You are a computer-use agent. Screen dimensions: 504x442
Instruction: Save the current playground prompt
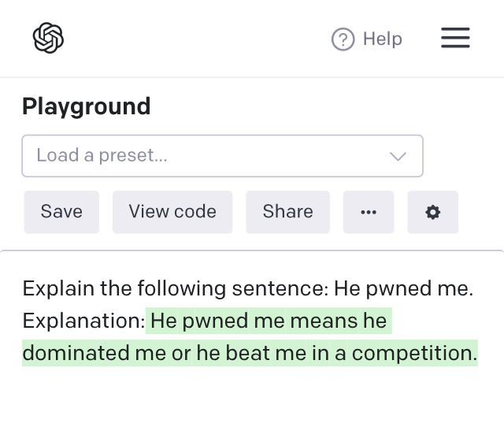click(x=61, y=212)
